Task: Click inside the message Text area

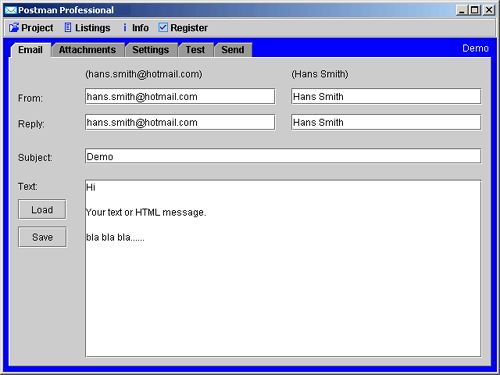Action: point(283,269)
